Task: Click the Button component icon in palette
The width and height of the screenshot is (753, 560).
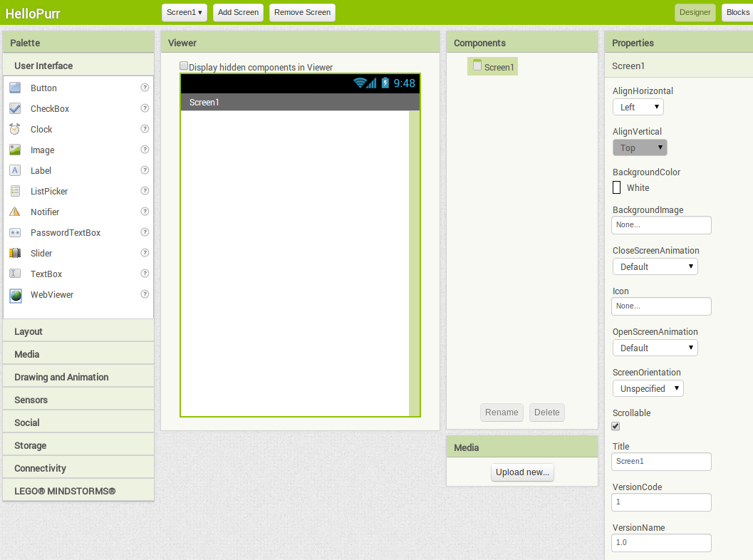Action: coord(15,88)
